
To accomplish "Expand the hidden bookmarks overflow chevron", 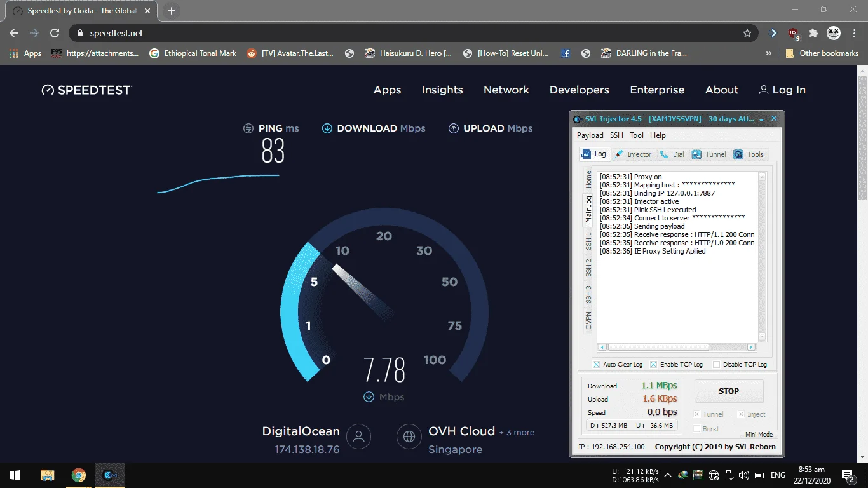I will coord(769,53).
